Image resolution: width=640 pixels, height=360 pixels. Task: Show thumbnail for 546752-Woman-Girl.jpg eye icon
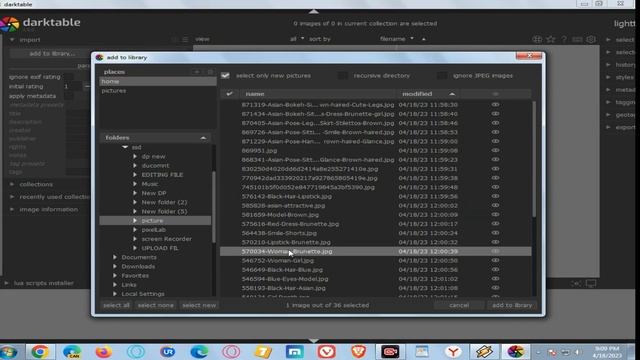[x=495, y=260]
